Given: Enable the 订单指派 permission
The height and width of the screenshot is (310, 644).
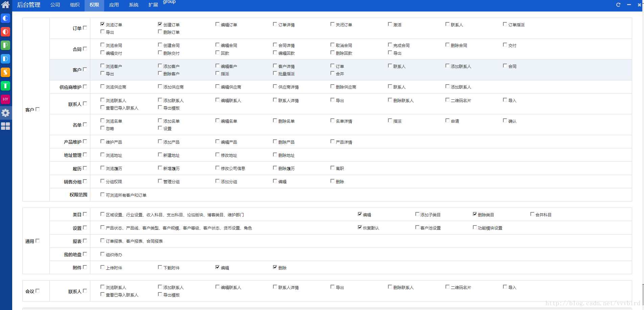Looking at the screenshot, I should (505, 24).
